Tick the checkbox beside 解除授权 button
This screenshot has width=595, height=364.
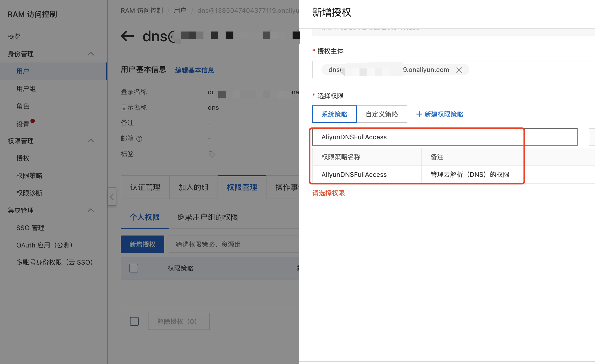point(134,321)
